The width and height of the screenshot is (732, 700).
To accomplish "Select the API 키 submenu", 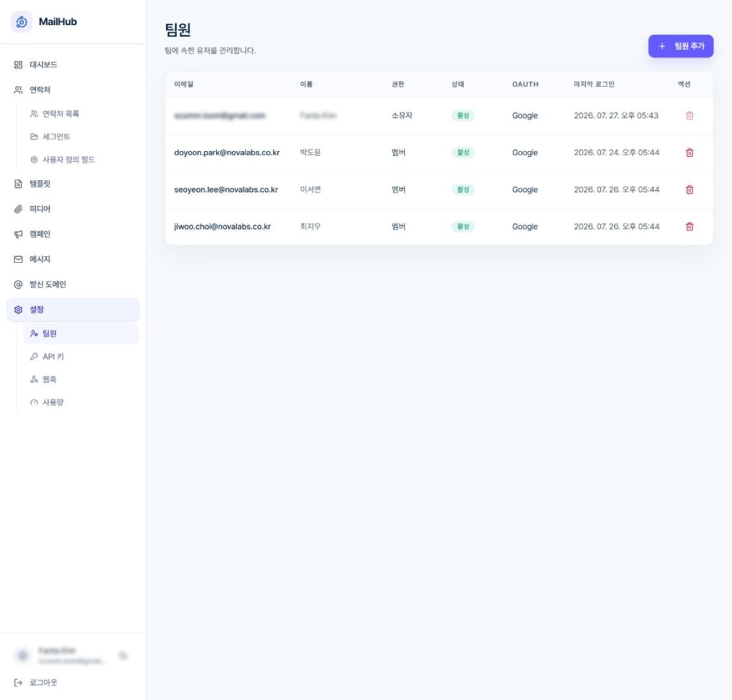I will pyautogui.click(x=81, y=356).
